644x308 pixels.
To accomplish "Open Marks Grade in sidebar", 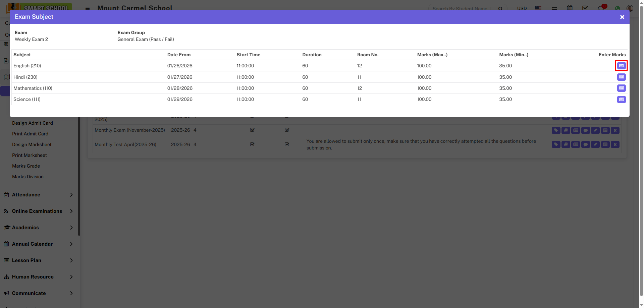I will [26, 166].
